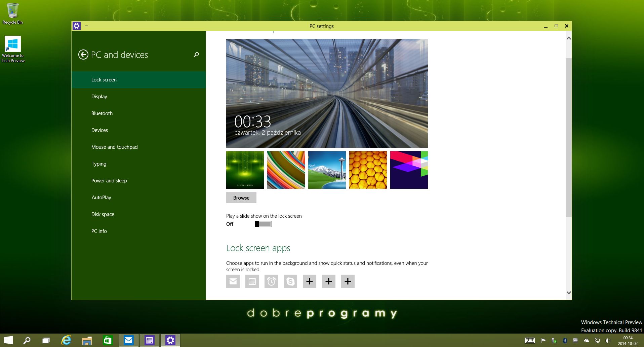Click the VMware Tools tray icon
644x347 pixels.
(575, 340)
